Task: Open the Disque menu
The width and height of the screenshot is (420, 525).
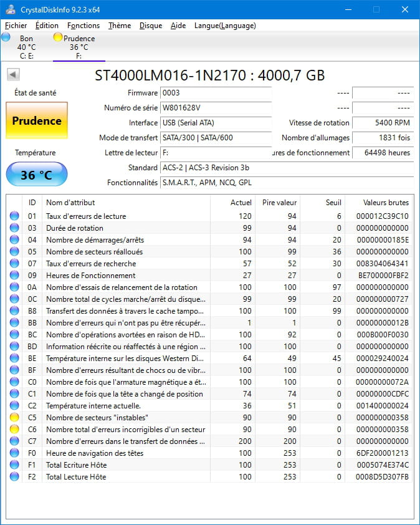Action: pyautogui.click(x=151, y=26)
